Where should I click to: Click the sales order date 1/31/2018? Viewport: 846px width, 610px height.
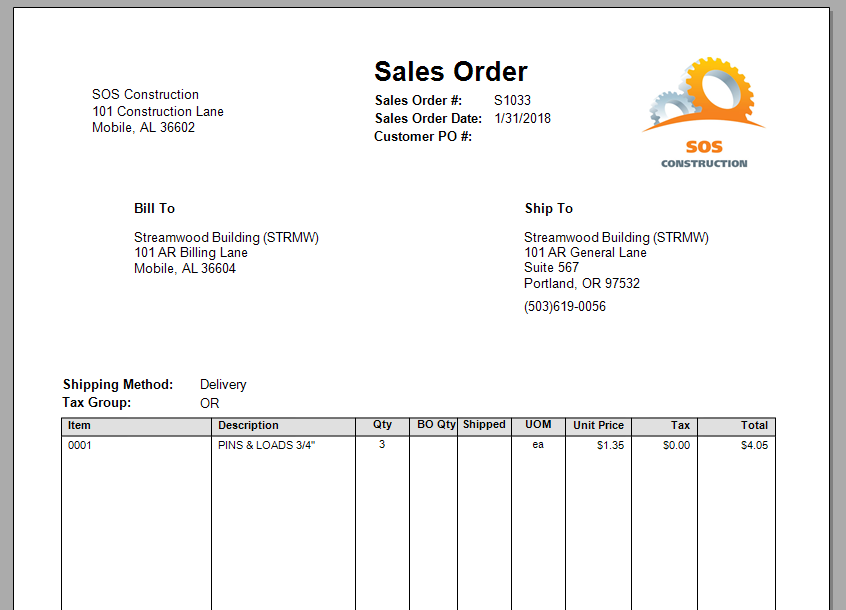(522, 118)
